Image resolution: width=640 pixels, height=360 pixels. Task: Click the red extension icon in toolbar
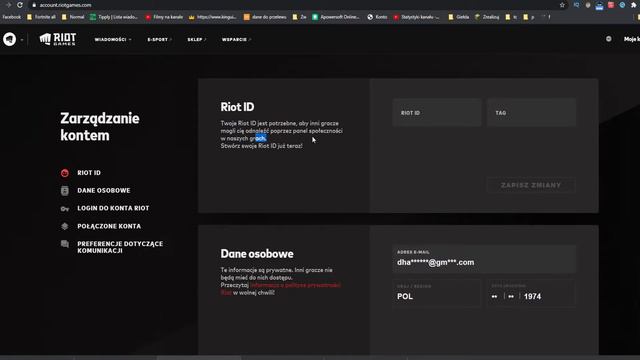pos(611,5)
